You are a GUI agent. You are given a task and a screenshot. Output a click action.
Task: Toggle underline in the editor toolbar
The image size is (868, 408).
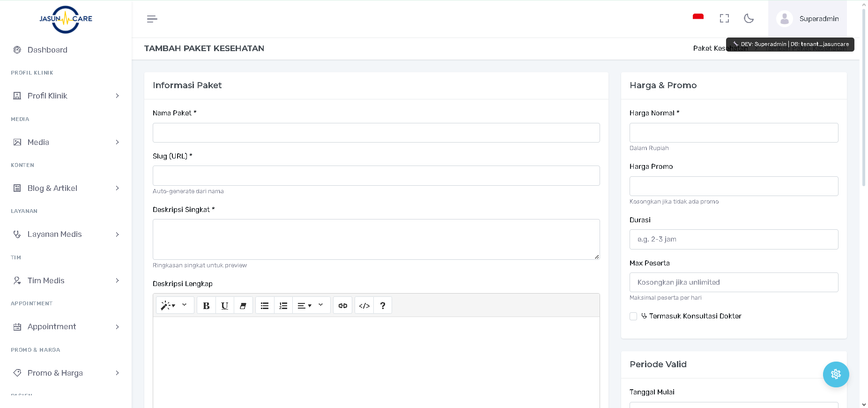click(x=224, y=306)
